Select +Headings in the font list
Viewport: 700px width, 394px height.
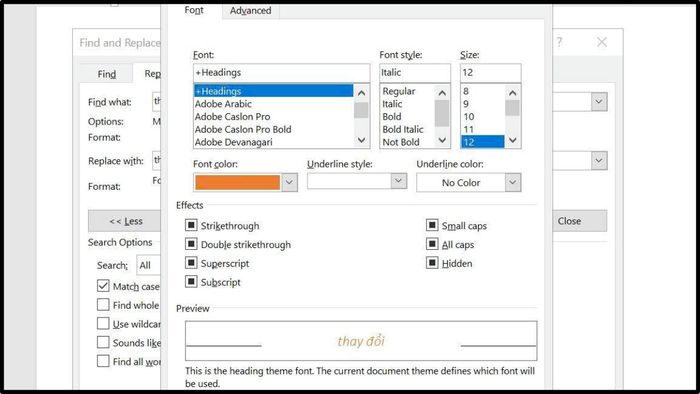click(x=273, y=91)
